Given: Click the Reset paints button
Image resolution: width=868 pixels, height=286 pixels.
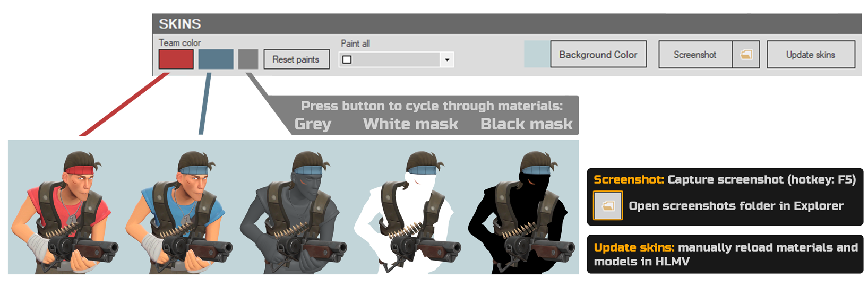Looking at the screenshot, I should (x=296, y=59).
